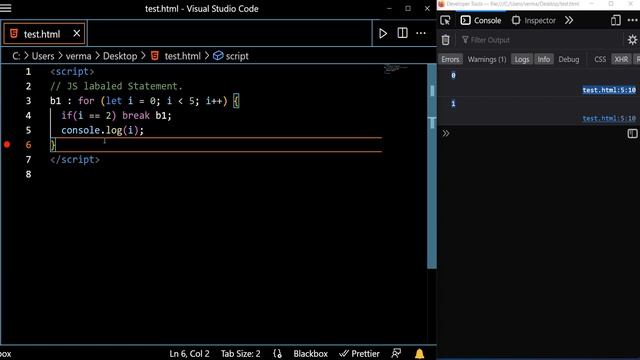Click the console input prompt chevrons
The height and width of the screenshot is (360, 640).
coord(446,133)
